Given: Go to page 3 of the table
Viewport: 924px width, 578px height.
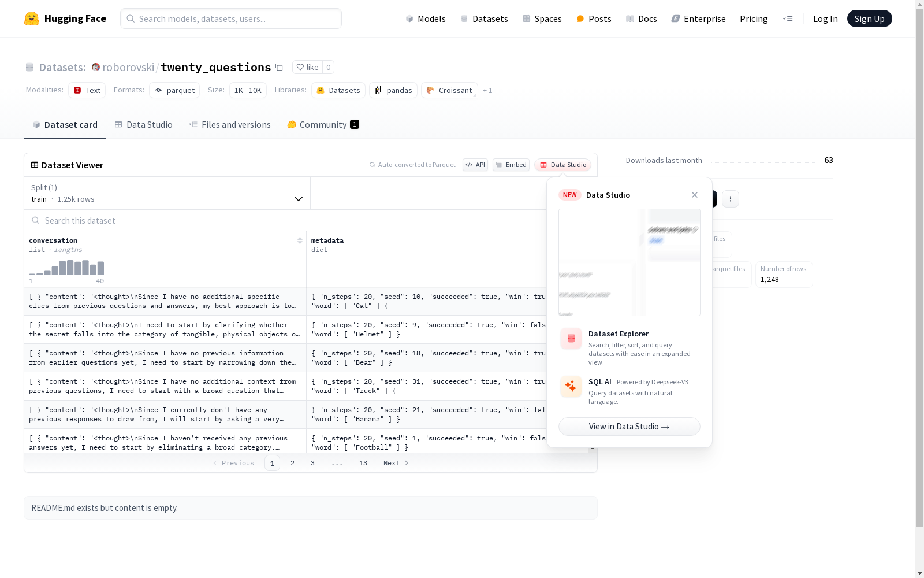Looking at the screenshot, I should point(313,463).
